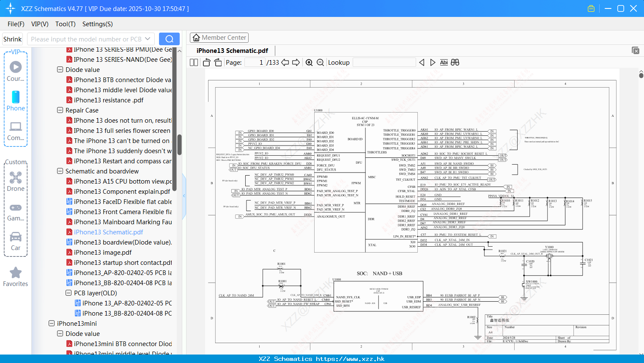This screenshot has height=363, width=644.
Task: Click the page number input field
Action: (x=255, y=63)
